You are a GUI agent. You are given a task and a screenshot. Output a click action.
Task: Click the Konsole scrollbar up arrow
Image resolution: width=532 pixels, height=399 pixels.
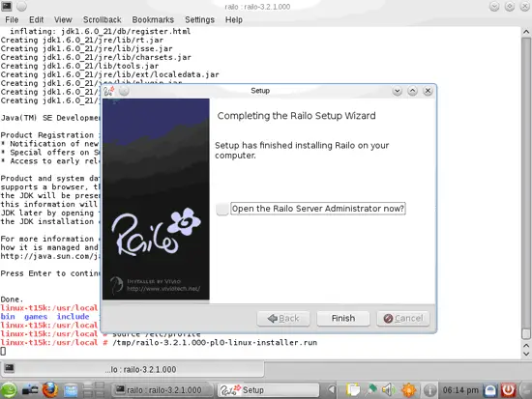coord(526,32)
